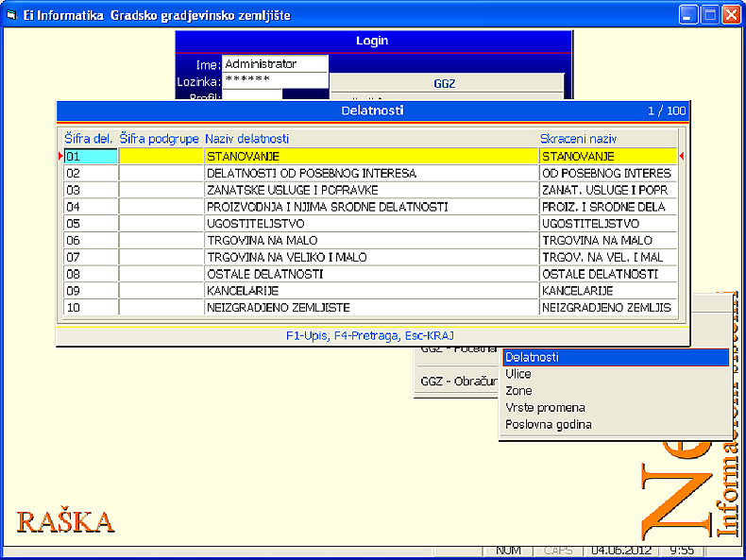The width and height of the screenshot is (746, 560).
Task: Click the application icon in title bar
Action: (x=11, y=15)
